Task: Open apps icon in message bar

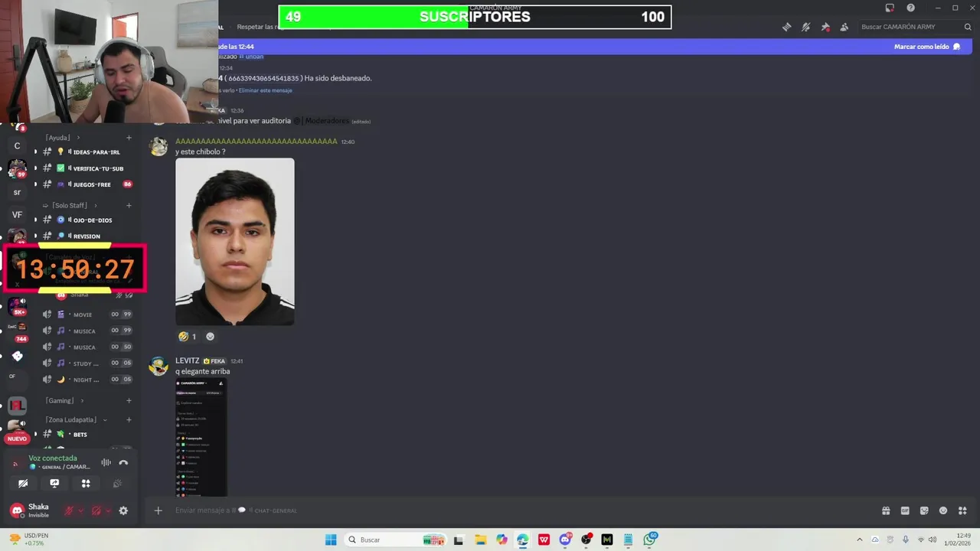Action: (962, 510)
